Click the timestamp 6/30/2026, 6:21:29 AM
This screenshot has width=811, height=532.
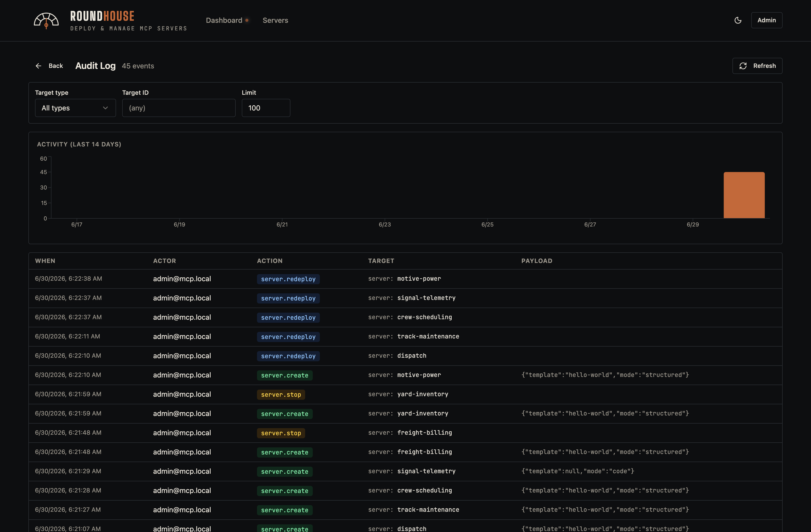click(x=68, y=471)
